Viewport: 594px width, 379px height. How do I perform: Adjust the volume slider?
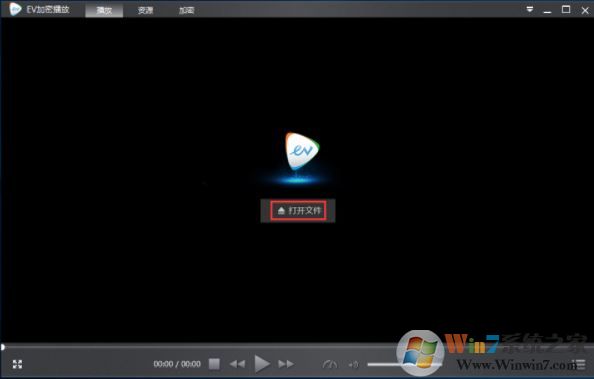pyautogui.click(x=404, y=365)
